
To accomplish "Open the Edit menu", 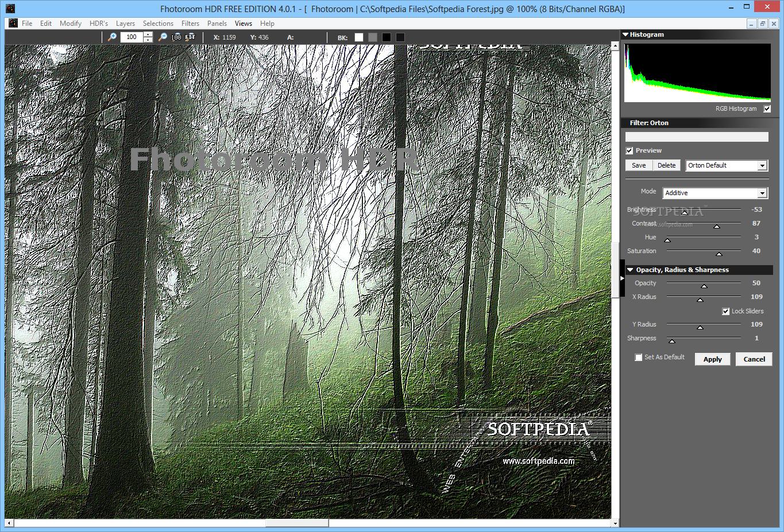I will tap(46, 24).
